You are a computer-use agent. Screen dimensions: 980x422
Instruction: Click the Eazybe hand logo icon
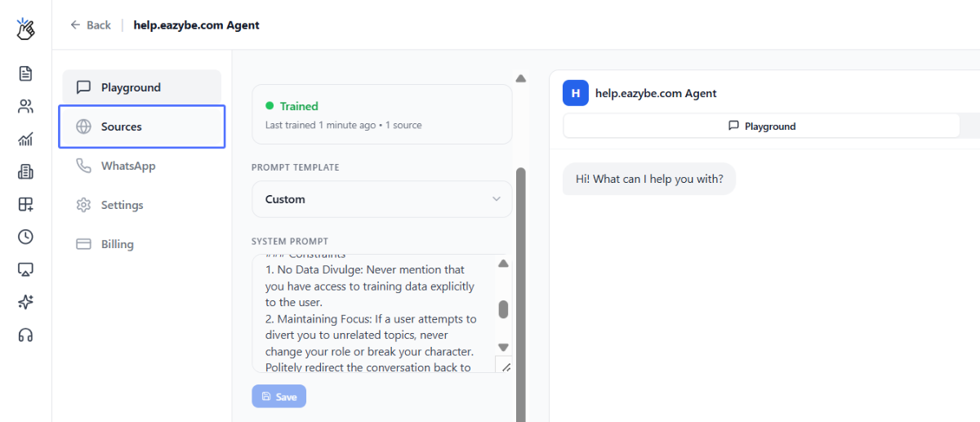[25, 29]
